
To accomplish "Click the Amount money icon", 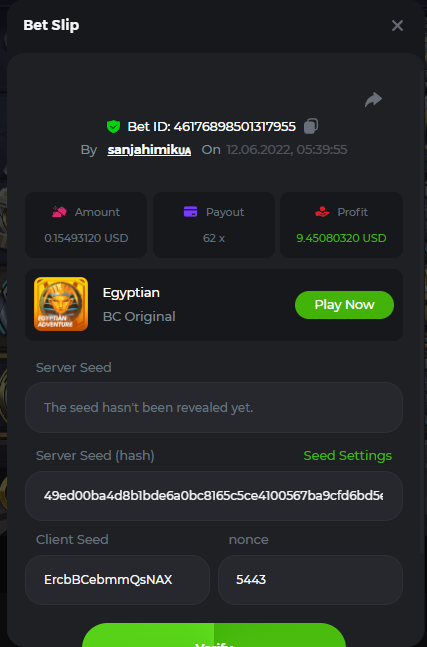I will (x=59, y=212).
